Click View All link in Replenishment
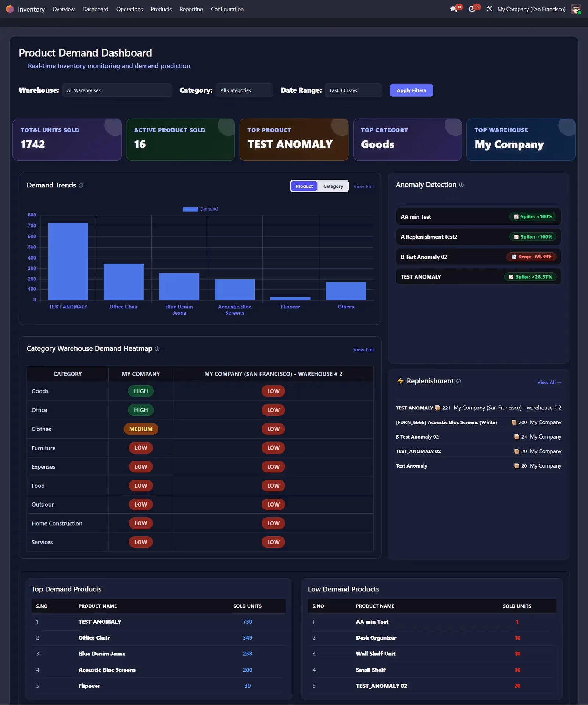Viewport: 588px width, 705px height. pos(549,382)
